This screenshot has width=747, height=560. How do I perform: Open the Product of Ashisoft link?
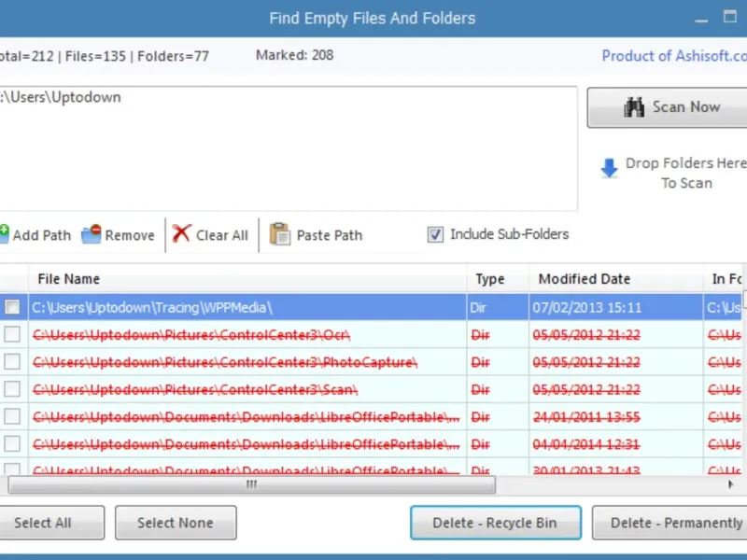(673, 56)
